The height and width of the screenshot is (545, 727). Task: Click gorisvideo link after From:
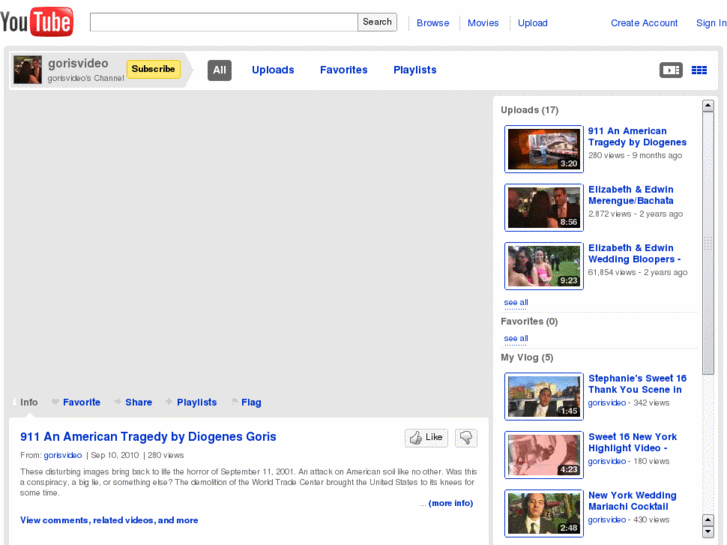[x=63, y=455]
